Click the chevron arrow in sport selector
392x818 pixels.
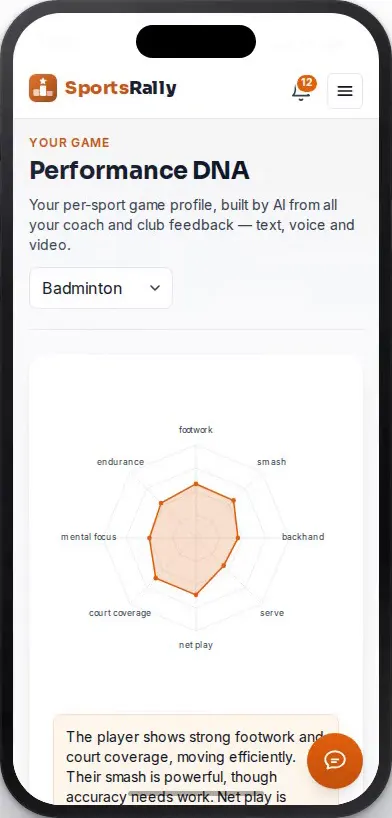[155, 288]
